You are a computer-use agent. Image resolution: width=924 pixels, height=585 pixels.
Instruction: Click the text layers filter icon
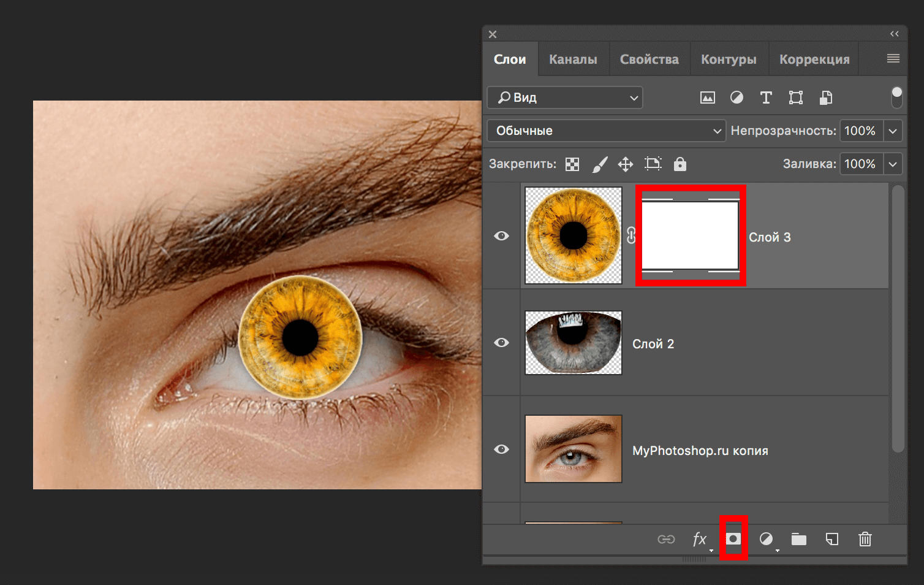(766, 97)
